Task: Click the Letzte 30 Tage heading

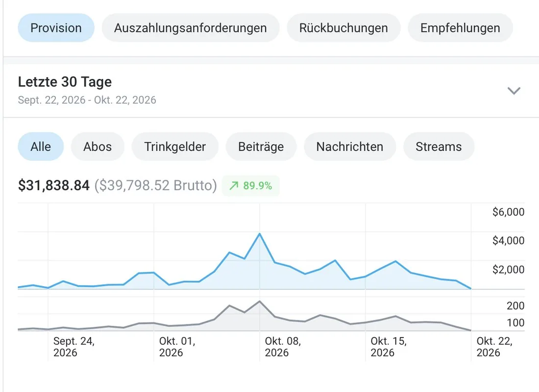Action: click(65, 82)
